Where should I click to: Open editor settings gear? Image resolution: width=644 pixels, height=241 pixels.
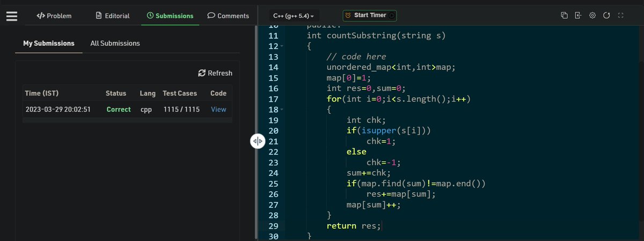tap(592, 16)
